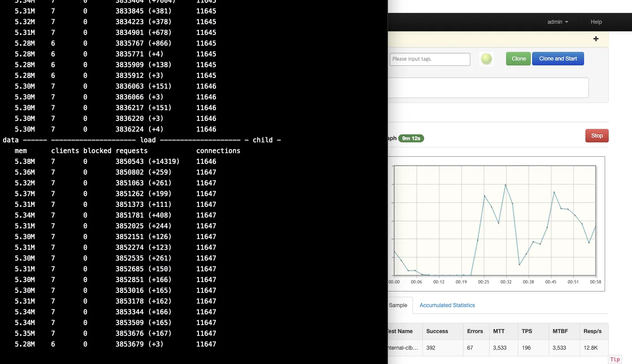Click the 'requests' header in the terminal
This screenshot has height=364, width=632.
click(x=131, y=151)
